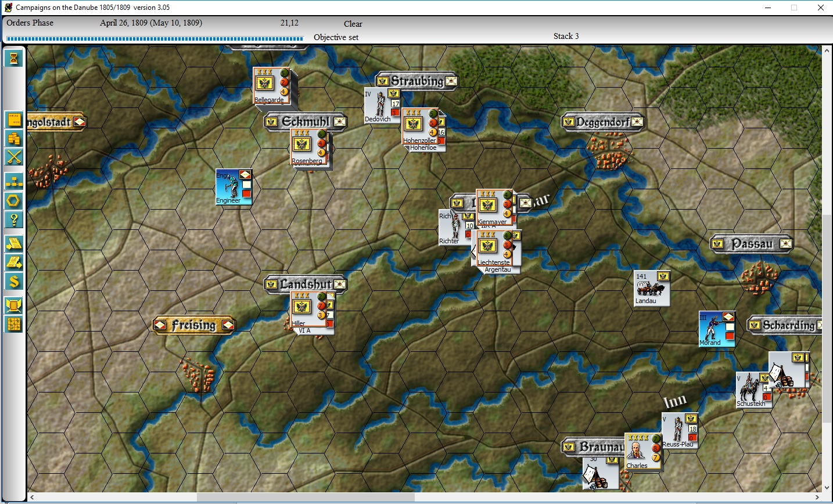
Task: Click the yellow label tag toolbar icon
Action: [x=14, y=120]
